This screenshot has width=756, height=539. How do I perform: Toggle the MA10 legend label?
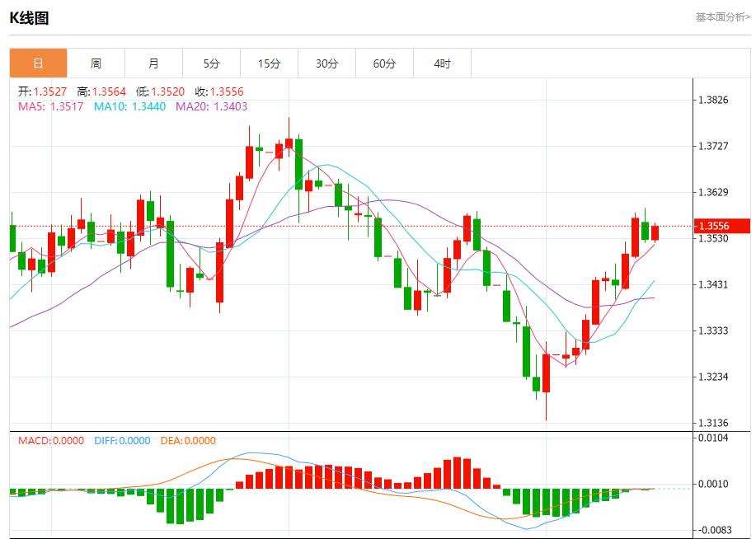click(111, 107)
